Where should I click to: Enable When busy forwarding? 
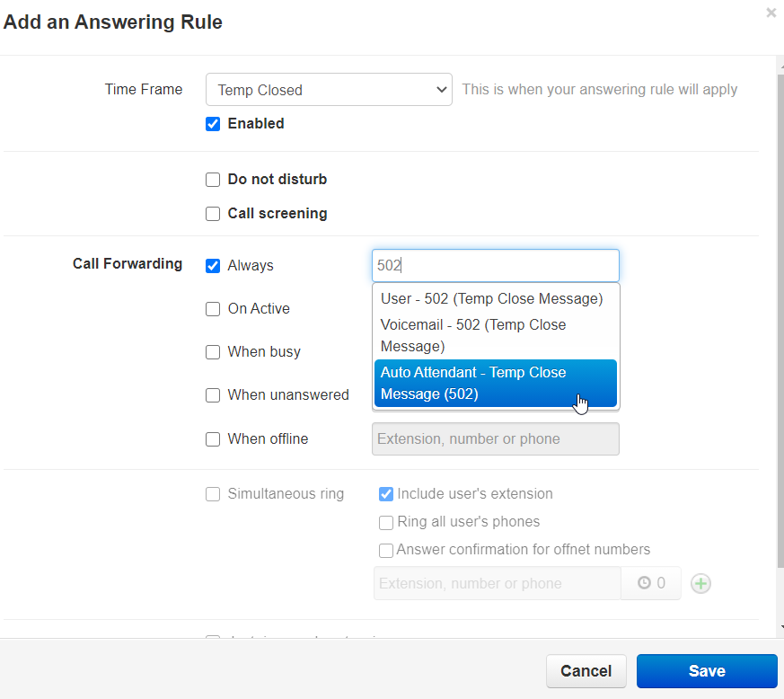click(x=213, y=352)
